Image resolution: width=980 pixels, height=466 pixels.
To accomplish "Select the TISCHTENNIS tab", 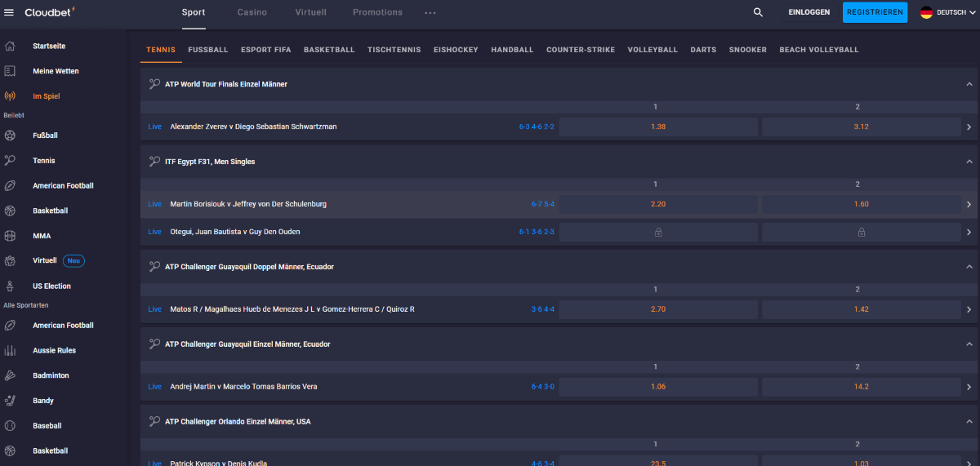I will pos(394,50).
